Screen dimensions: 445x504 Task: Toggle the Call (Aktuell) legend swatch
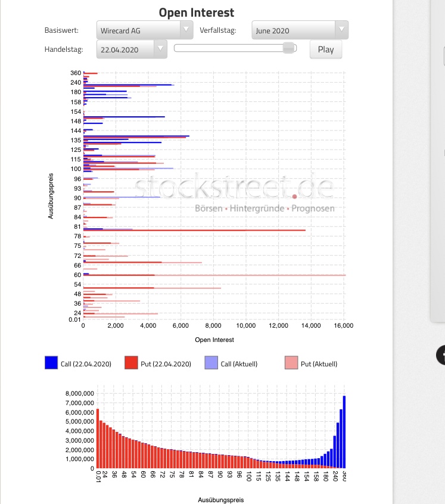tap(211, 363)
